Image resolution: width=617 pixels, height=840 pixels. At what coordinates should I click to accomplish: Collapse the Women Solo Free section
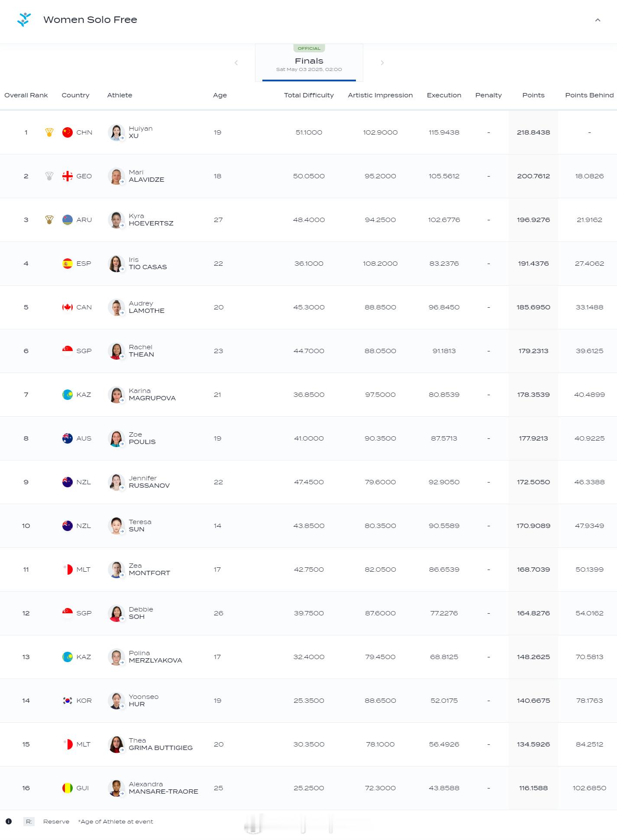pos(598,20)
